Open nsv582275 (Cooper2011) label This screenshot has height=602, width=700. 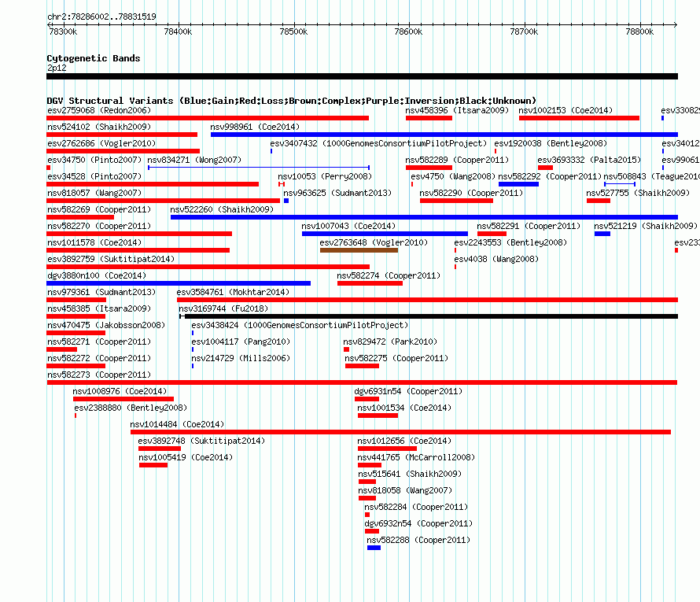click(396, 358)
